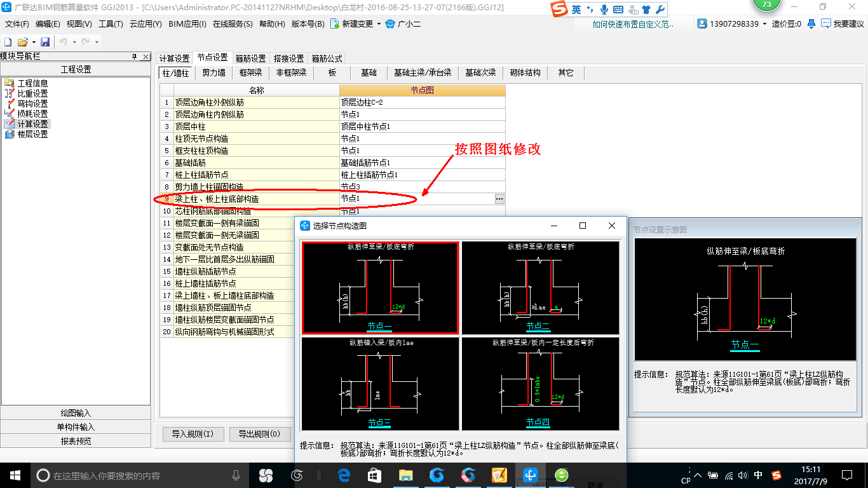Click the ellipsis button in row 9
Screen dimensions: 868x488
point(499,199)
